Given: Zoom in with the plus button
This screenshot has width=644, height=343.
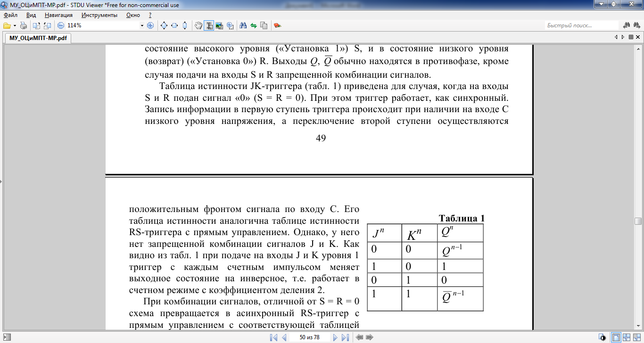Looking at the screenshot, I should [150, 25].
